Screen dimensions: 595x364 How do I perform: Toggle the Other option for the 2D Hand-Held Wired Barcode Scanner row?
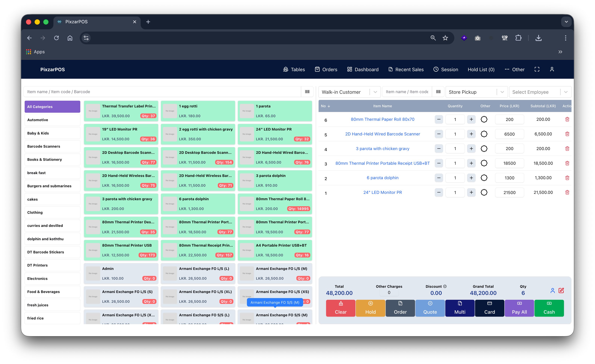484,134
